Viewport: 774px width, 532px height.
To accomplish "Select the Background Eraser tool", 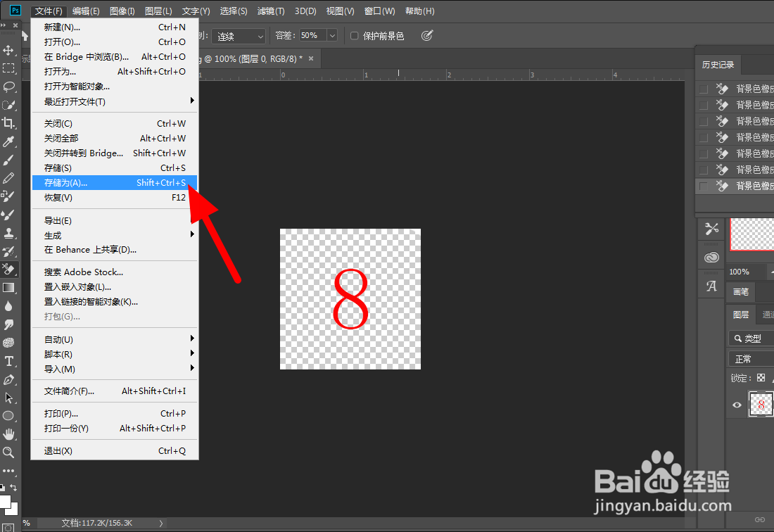I will 8,270.
